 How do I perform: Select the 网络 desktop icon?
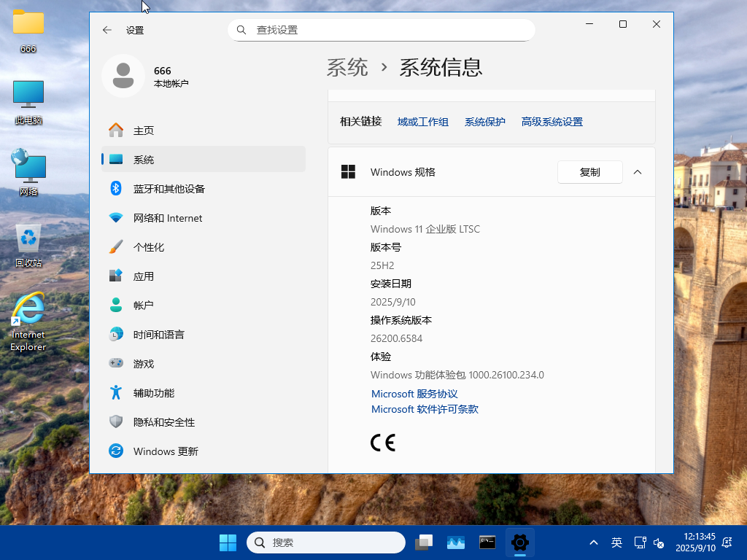(x=28, y=172)
